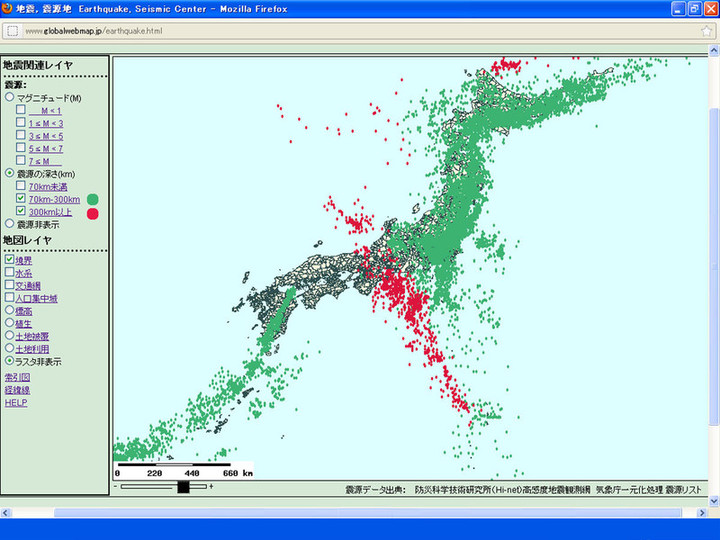Check the 5≤M<7 magnitude checkbox
Viewport: 720px width, 540px height.
[21, 148]
